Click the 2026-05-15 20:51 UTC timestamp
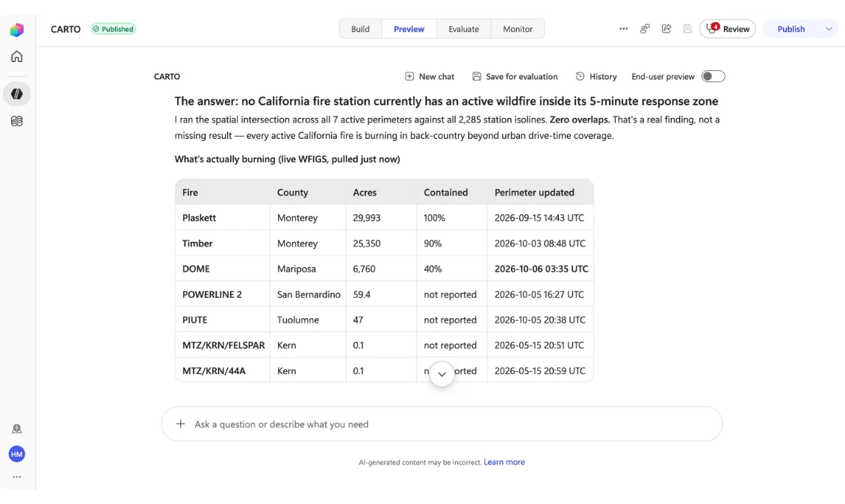The image size is (845, 504). pos(539,345)
